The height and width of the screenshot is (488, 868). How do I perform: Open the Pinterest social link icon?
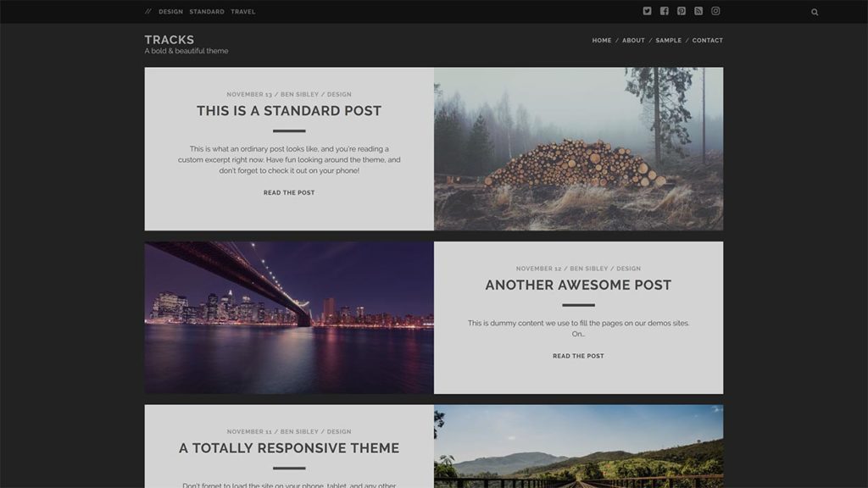click(x=682, y=11)
